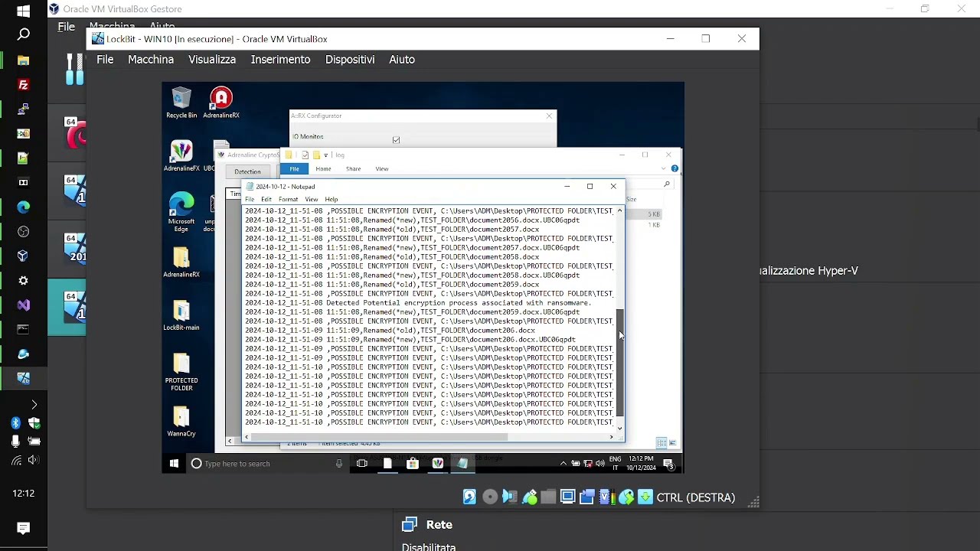The height and width of the screenshot is (551, 980).
Task: Open VirtualBox Macchina menu
Action: point(151,59)
